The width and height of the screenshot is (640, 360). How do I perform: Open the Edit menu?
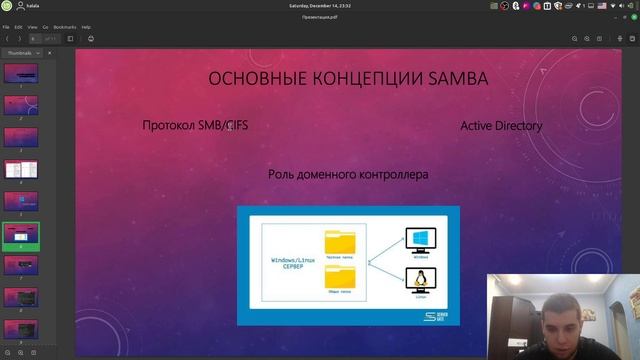[x=18, y=27]
